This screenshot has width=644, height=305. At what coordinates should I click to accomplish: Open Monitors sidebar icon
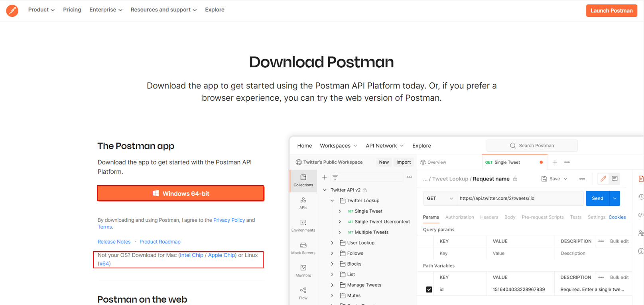coord(303,271)
